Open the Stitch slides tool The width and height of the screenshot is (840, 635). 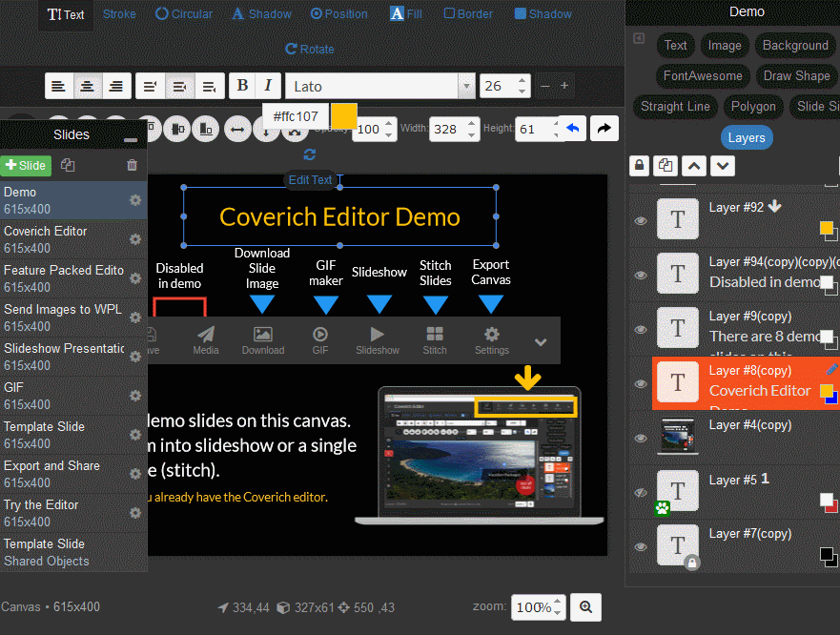(x=435, y=340)
